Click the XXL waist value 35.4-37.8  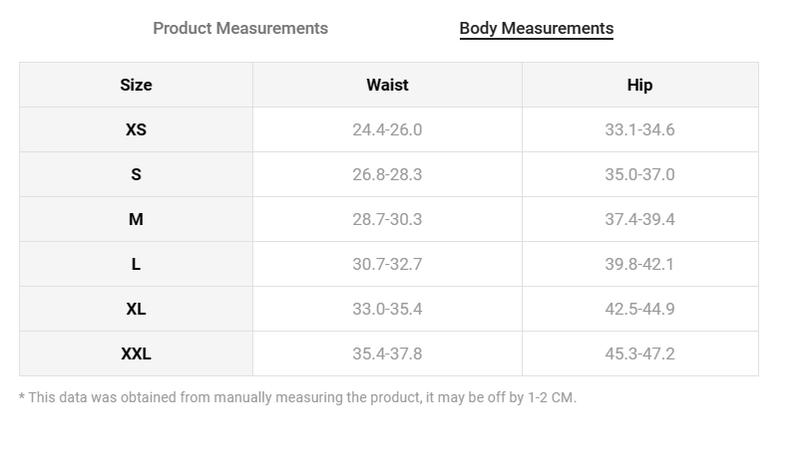coord(387,354)
